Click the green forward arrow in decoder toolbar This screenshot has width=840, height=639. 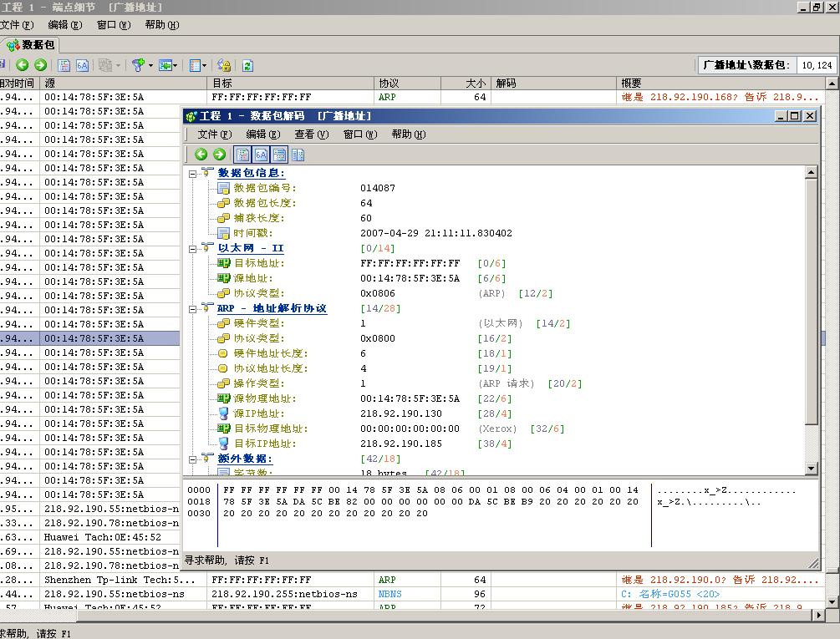tap(219, 154)
